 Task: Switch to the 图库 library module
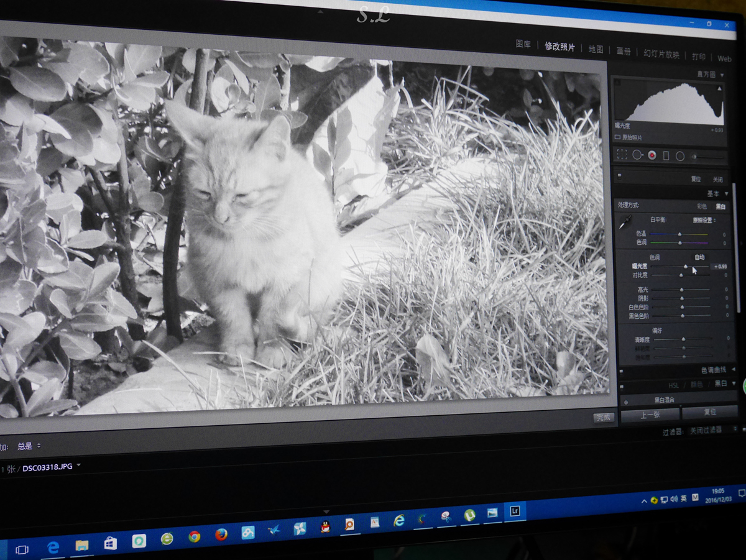coord(523,44)
